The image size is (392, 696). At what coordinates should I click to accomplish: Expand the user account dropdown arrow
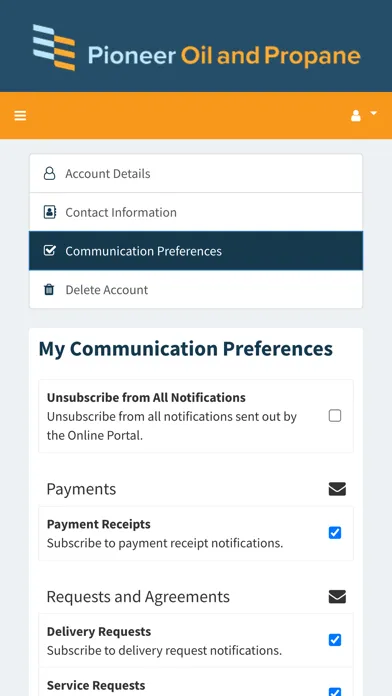pos(373,114)
